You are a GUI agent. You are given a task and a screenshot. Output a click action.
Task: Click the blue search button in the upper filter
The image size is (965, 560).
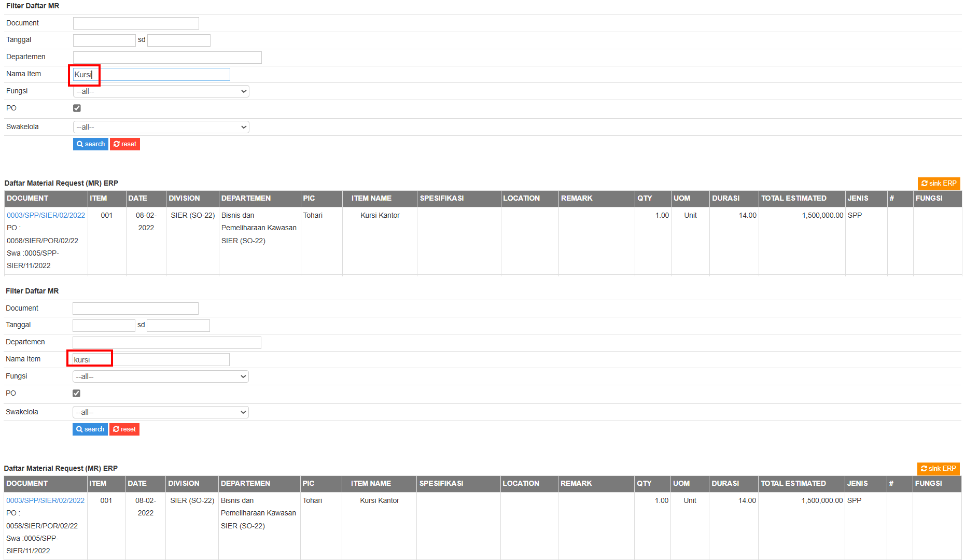click(x=91, y=144)
